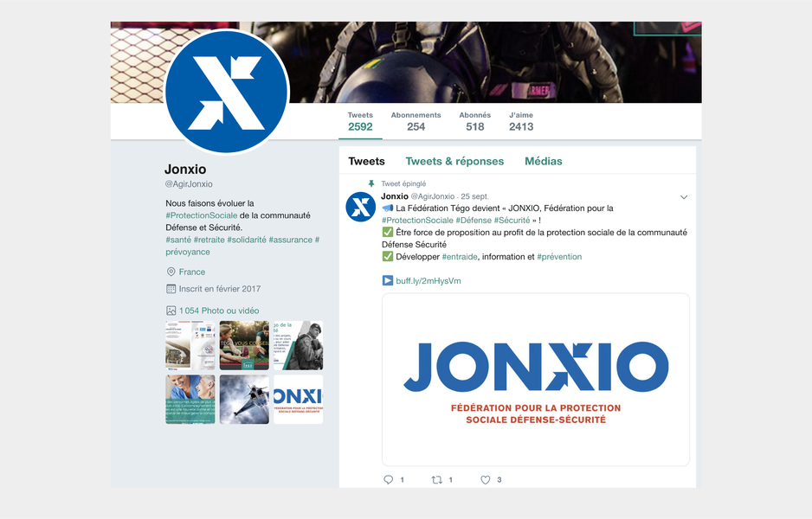Click the reply speech bubble icon
Image resolution: width=812 pixels, height=519 pixels.
coord(388,480)
